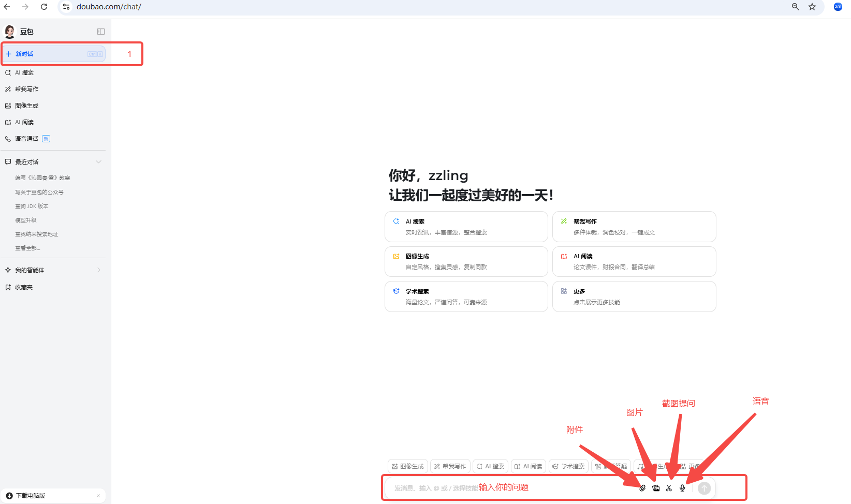Select the AI 阅读 chip above the input box
Screen dimensions: 851x504
point(529,466)
